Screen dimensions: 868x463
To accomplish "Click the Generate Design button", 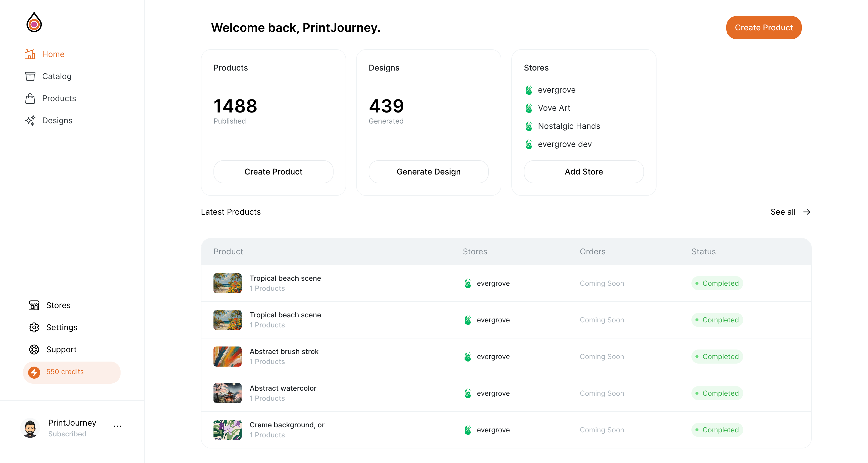I will [x=428, y=171].
